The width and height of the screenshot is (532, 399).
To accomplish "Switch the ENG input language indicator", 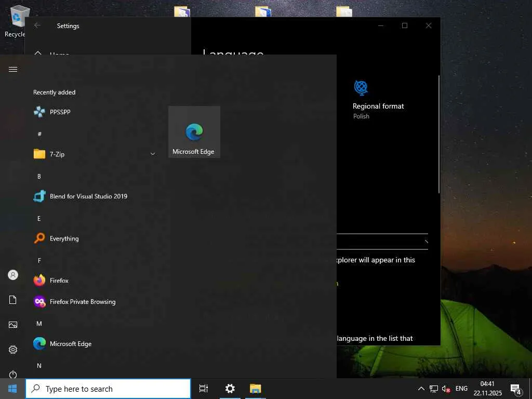I will click(461, 389).
